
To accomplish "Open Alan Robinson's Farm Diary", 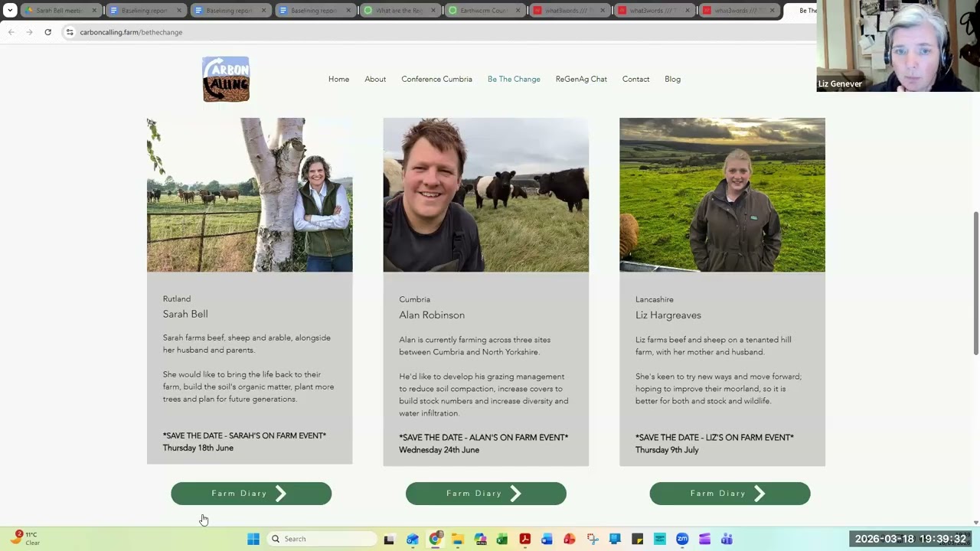I will (x=486, y=494).
